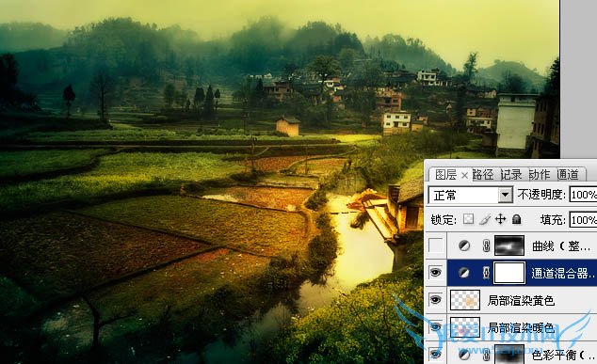The image size is (597, 364).
Task: Select the 曲线 layer mask thumbnail
Action: pos(509,245)
